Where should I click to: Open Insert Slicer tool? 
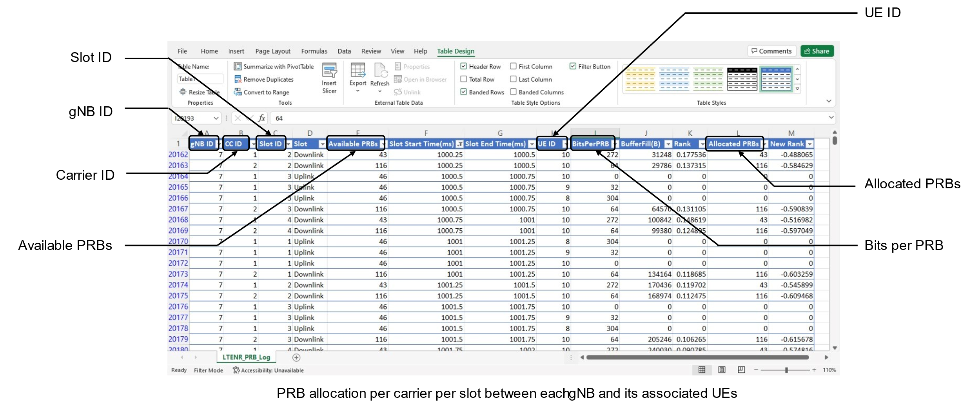click(329, 78)
